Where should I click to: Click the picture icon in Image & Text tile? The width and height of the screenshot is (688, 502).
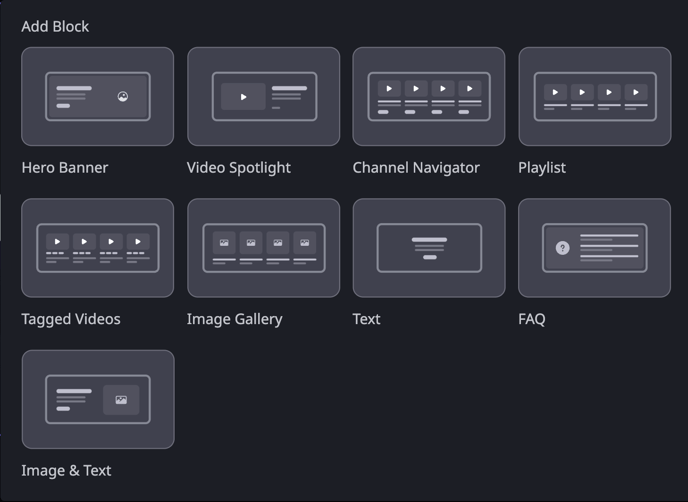121,400
